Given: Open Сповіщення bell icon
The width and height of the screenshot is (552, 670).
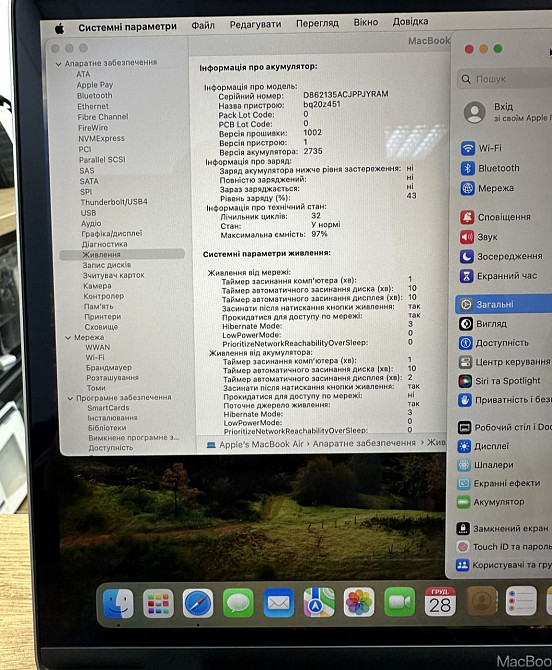Looking at the screenshot, I should [467, 217].
